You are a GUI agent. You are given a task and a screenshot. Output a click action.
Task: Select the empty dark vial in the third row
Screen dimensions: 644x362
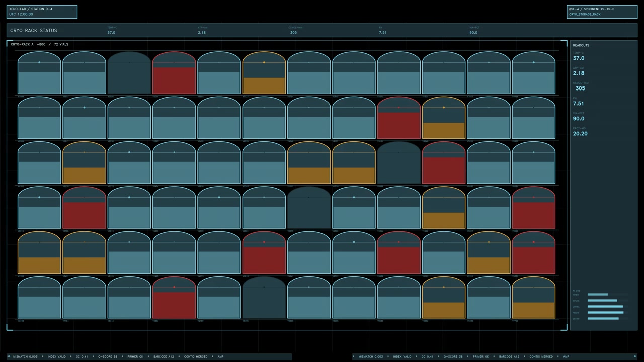point(399,163)
